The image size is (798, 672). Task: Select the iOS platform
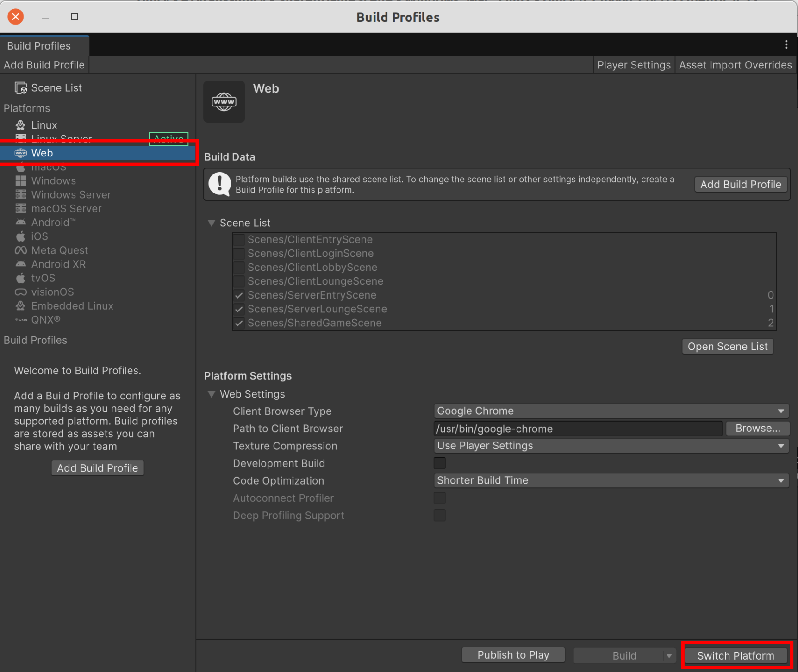click(39, 236)
